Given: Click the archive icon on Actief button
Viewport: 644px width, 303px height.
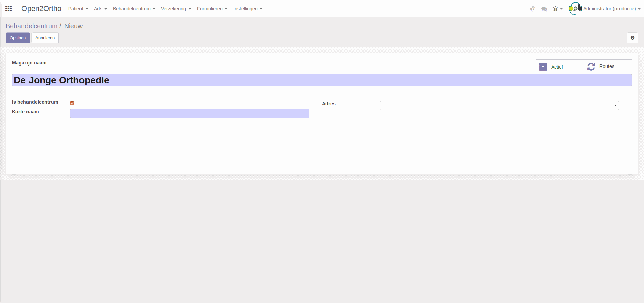Looking at the screenshot, I should click(543, 67).
